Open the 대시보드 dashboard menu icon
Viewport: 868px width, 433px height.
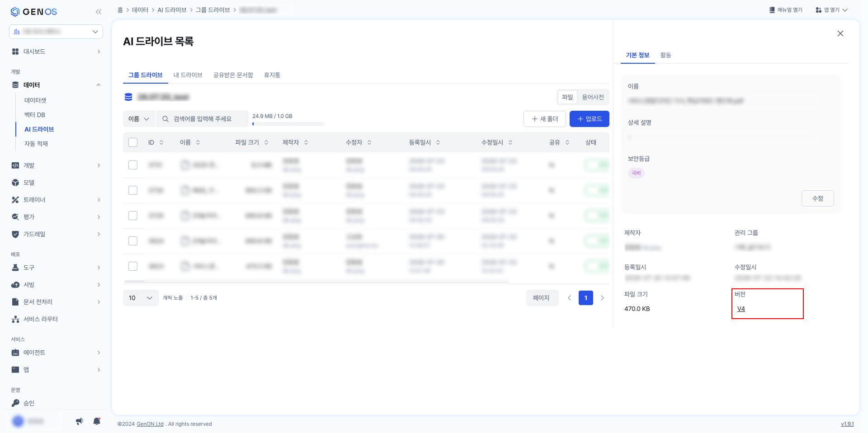click(15, 52)
